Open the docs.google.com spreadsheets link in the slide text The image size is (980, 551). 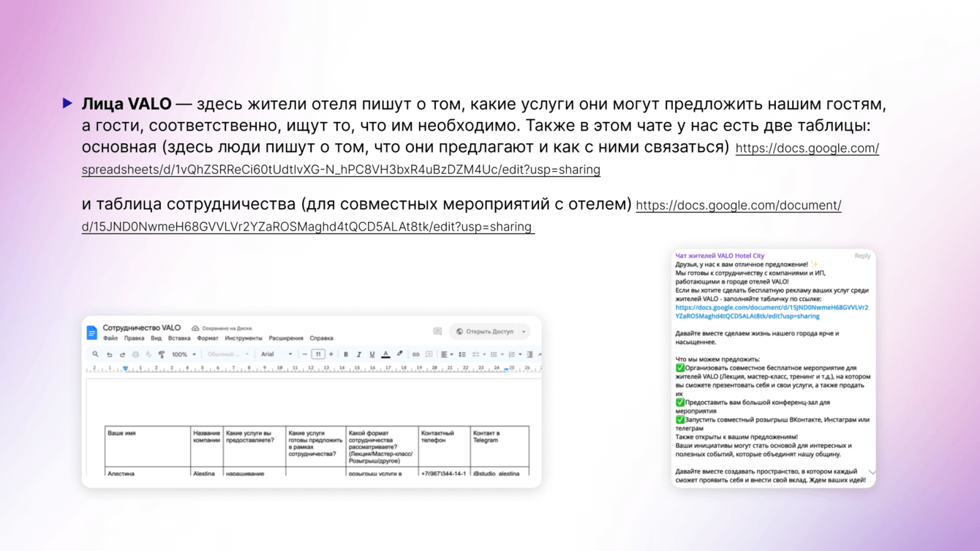(480, 159)
